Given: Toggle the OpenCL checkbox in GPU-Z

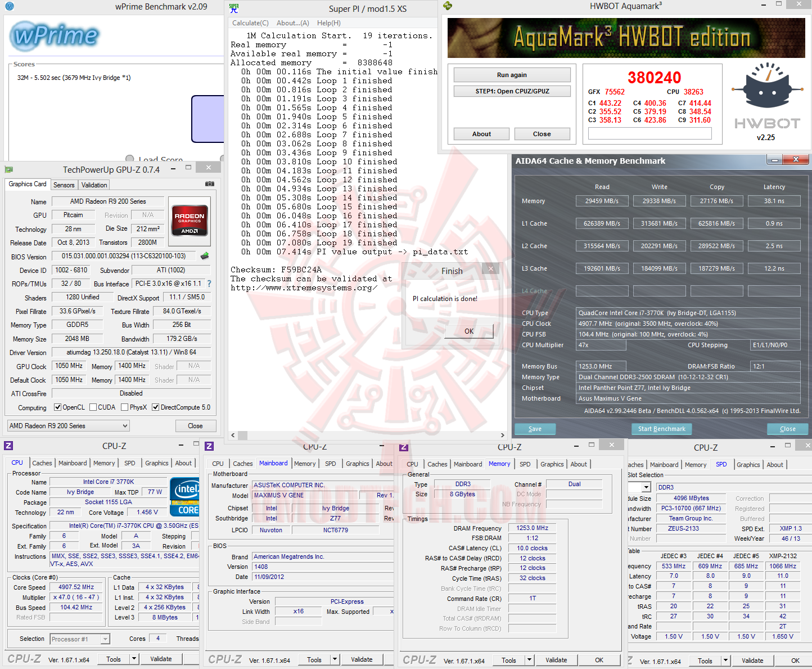Looking at the screenshot, I should point(57,407).
